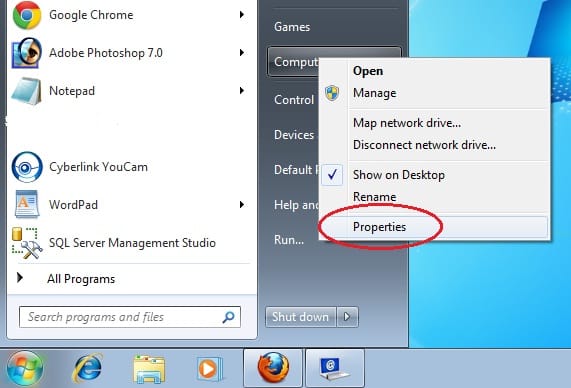Expand the All Programs list
The image size is (571, 388).
coord(81,279)
